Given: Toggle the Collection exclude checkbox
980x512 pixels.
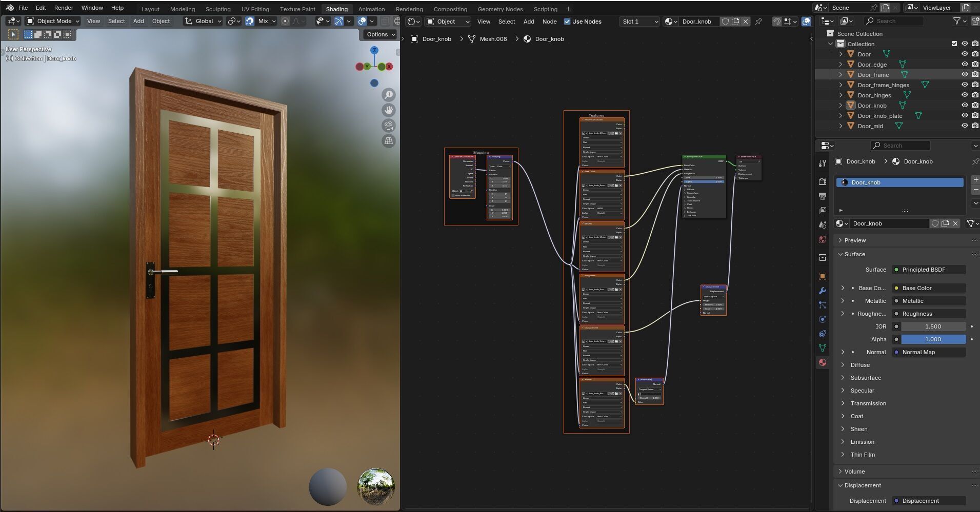Looking at the screenshot, I should 954,44.
